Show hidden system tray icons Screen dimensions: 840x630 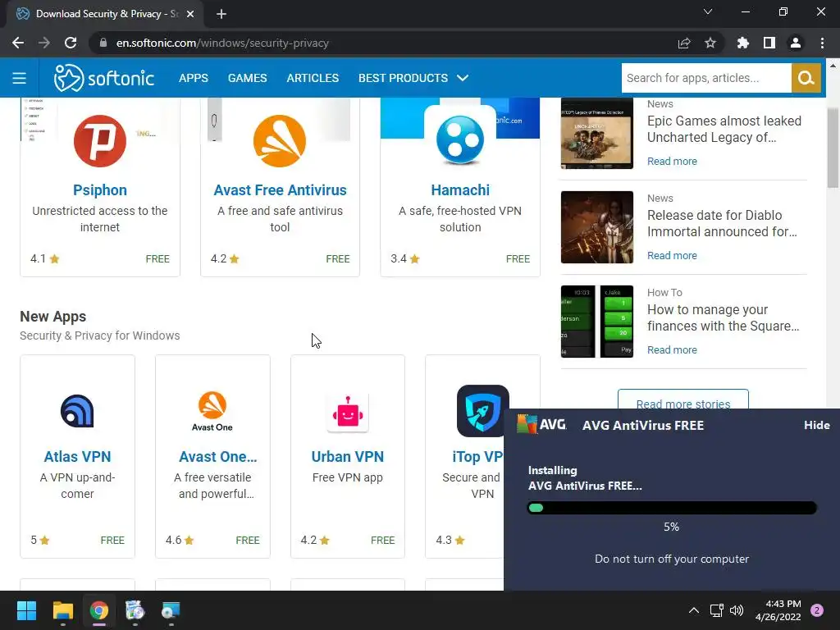pyautogui.click(x=694, y=610)
